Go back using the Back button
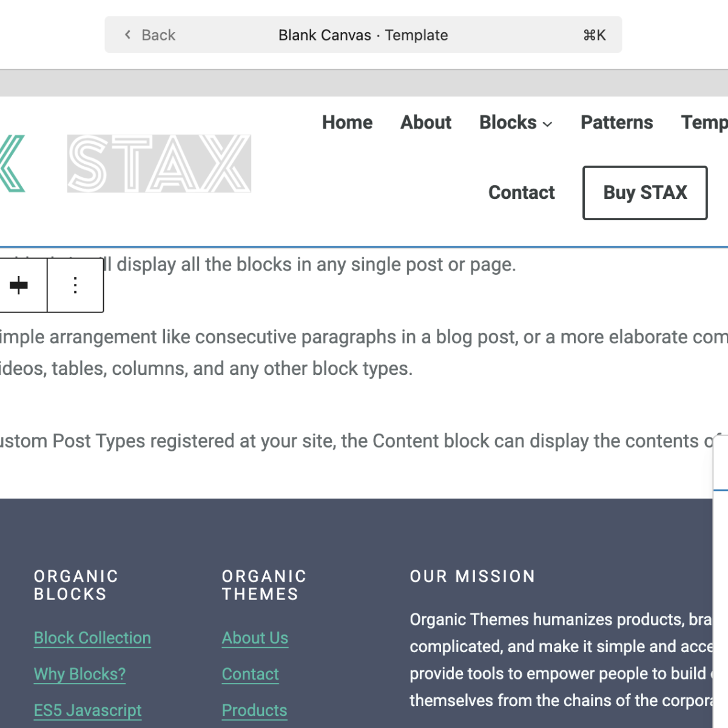 (x=150, y=35)
